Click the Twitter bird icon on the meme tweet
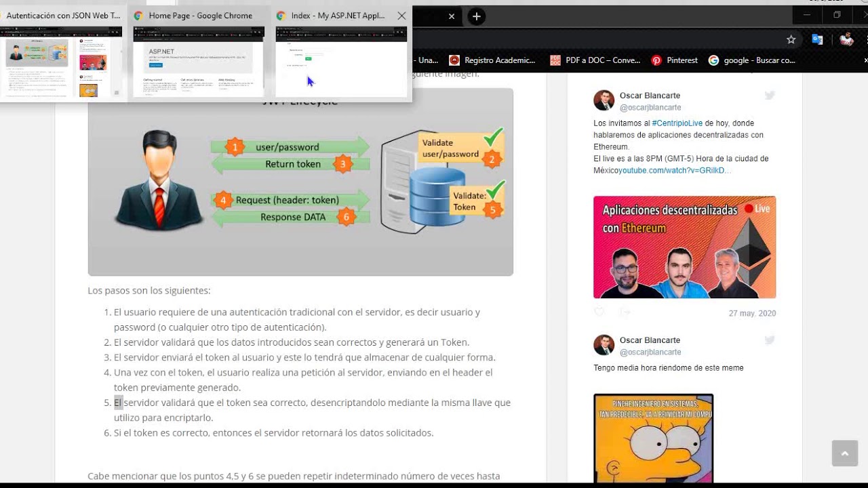The image size is (868, 488). pyautogui.click(x=770, y=340)
